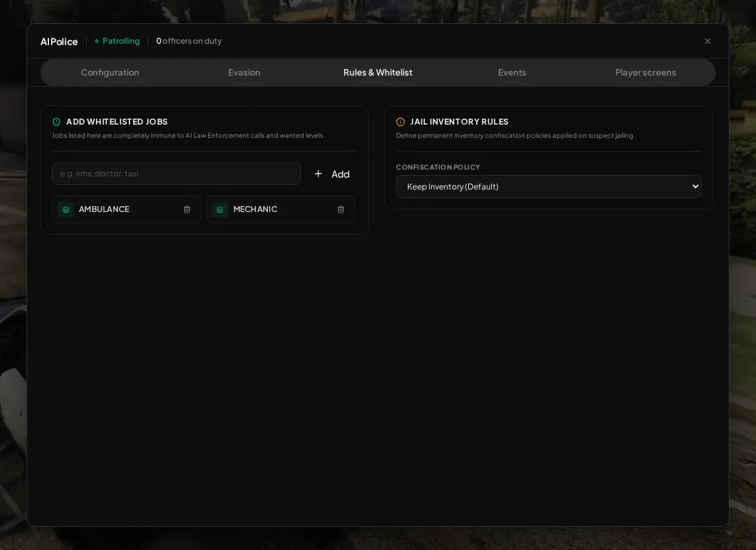Viewport: 756px width, 550px height.
Task: Click the CONFISCATION POLICY label
Action: tap(438, 167)
